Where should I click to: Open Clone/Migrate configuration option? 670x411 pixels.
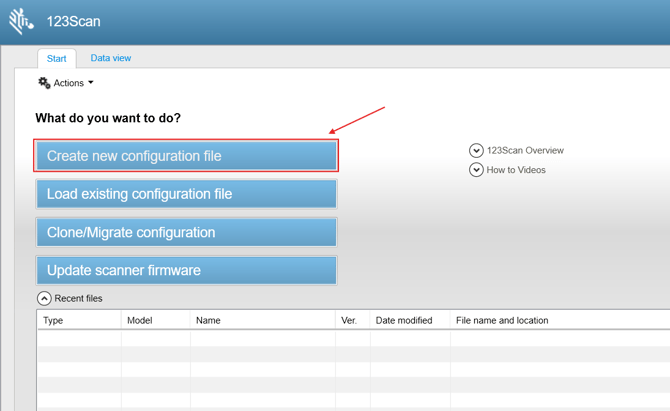tap(186, 232)
